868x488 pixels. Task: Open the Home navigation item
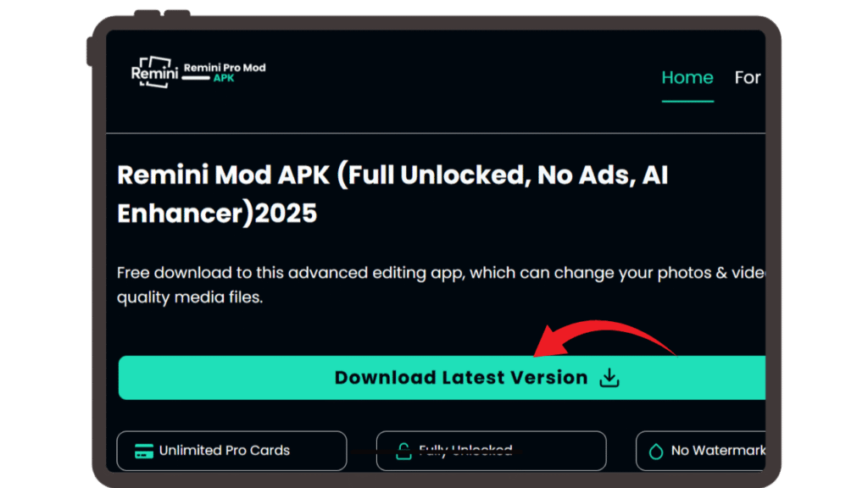(x=687, y=78)
